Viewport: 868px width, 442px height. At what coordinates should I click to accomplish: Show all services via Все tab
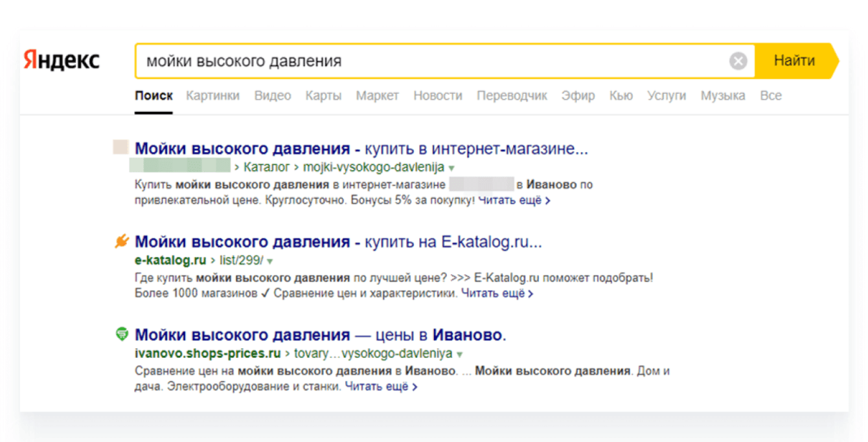771,96
